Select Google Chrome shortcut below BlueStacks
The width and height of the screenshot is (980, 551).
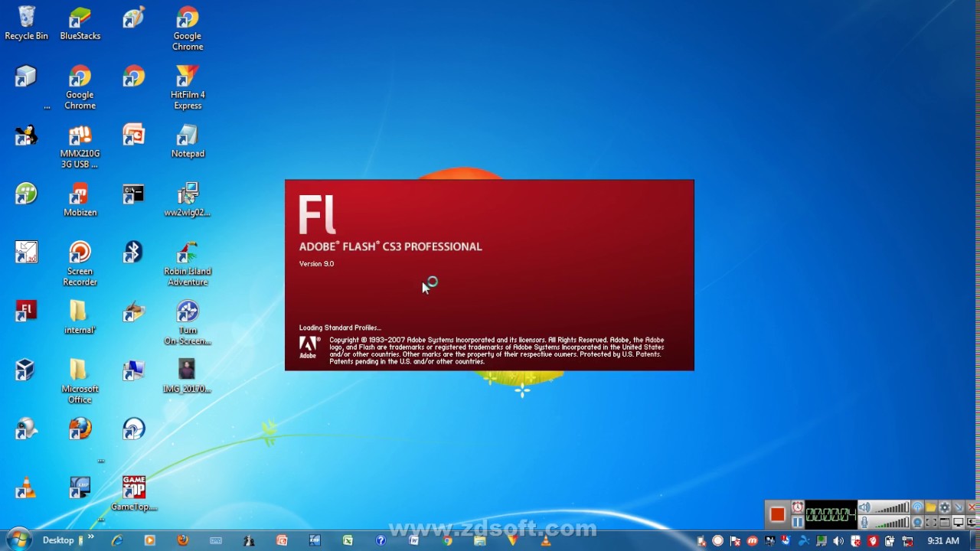click(x=80, y=87)
